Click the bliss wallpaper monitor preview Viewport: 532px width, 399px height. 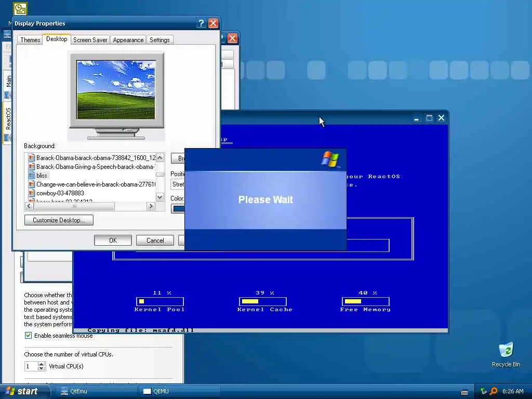(x=116, y=90)
